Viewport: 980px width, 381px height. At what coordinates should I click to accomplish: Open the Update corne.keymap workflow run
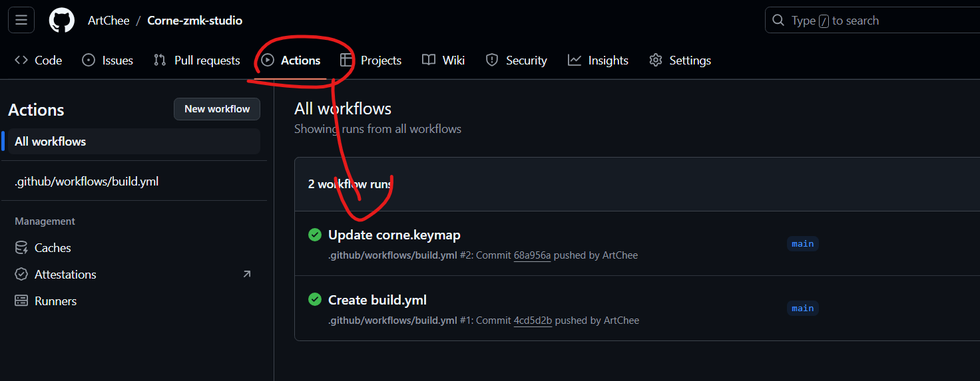click(x=394, y=235)
